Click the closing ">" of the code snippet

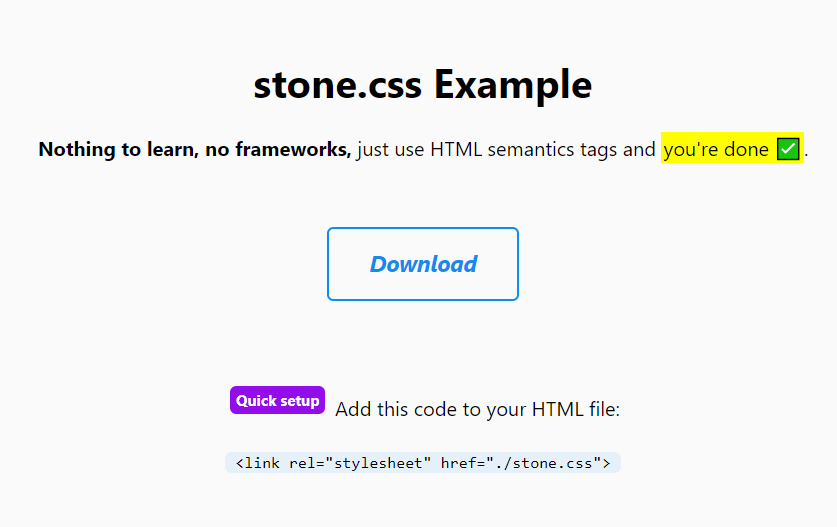(606, 463)
